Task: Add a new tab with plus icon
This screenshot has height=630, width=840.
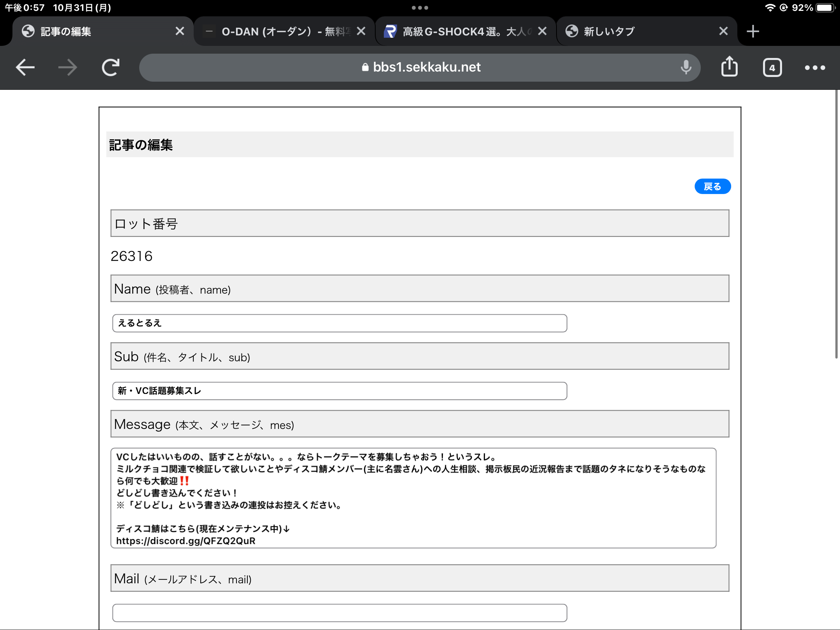Action: tap(753, 31)
